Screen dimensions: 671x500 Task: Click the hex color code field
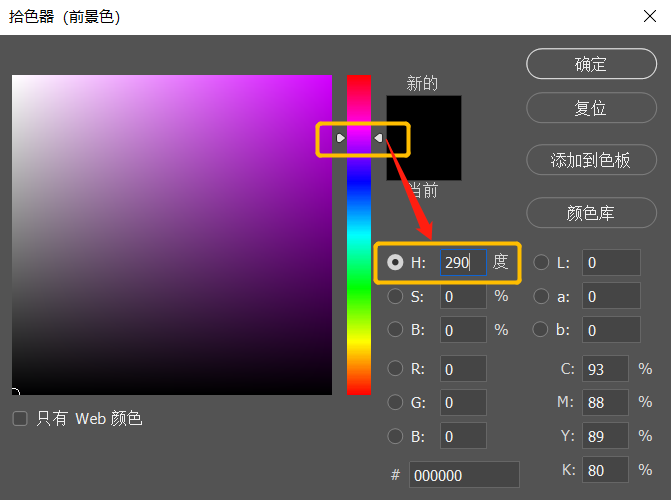(x=464, y=475)
